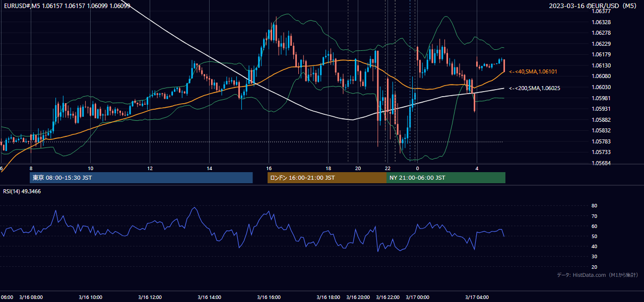Click the 3/16 14:00 time label
This screenshot has height=302, width=644.
[210, 297]
